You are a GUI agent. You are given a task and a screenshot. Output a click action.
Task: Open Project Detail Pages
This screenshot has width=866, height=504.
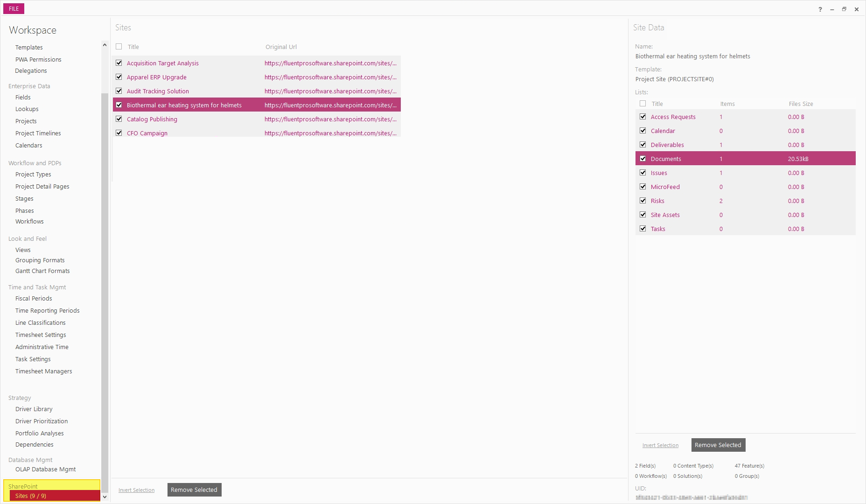coord(42,186)
